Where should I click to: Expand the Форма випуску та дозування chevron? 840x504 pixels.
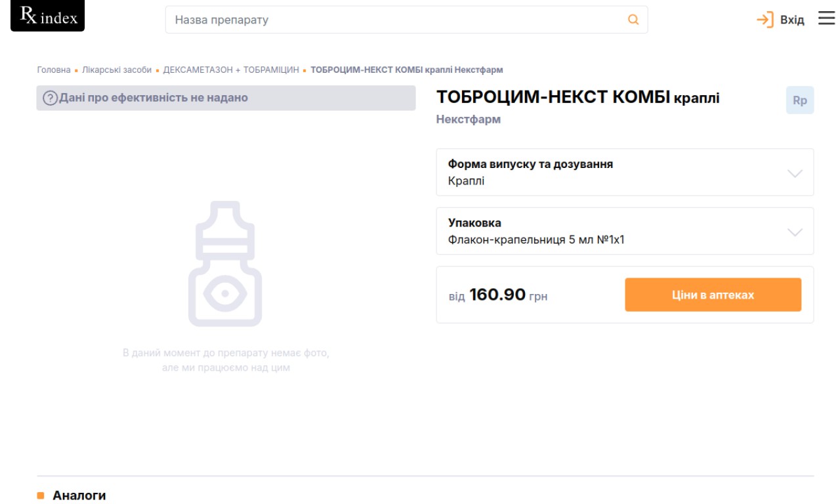click(794, 173)
